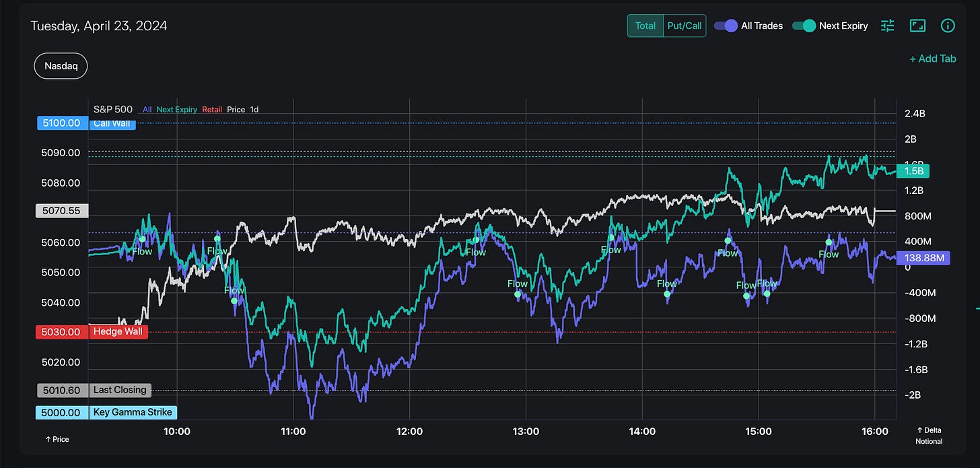Click the 5010.60 Last Closing label
The width and height of the screenshot is (980, 468).
(x=94, y=391)
